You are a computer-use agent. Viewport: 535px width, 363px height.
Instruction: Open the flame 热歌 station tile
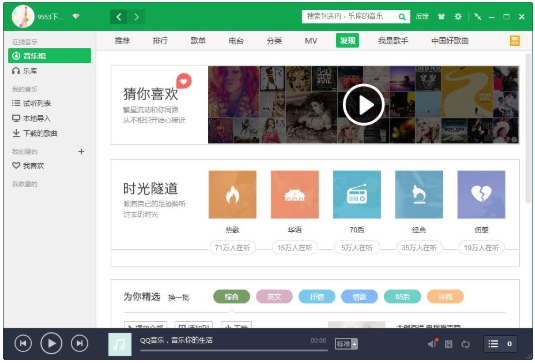[232, 194]
